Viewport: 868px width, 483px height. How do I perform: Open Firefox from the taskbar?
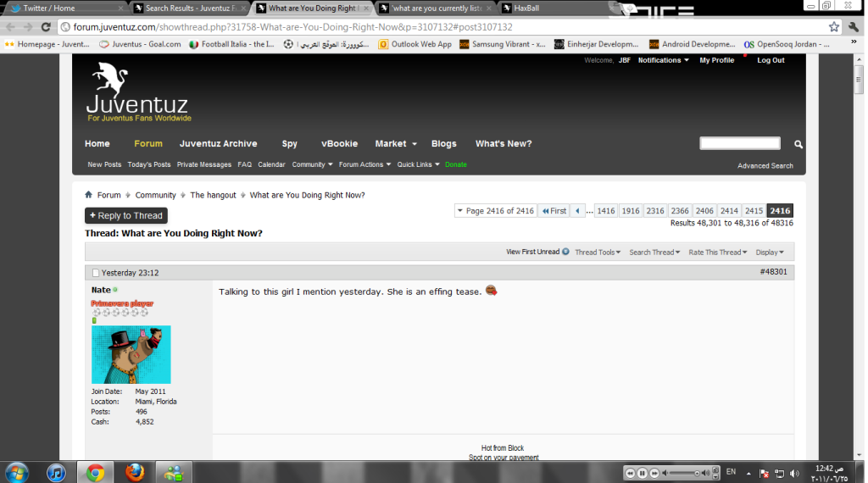point(135,473)
